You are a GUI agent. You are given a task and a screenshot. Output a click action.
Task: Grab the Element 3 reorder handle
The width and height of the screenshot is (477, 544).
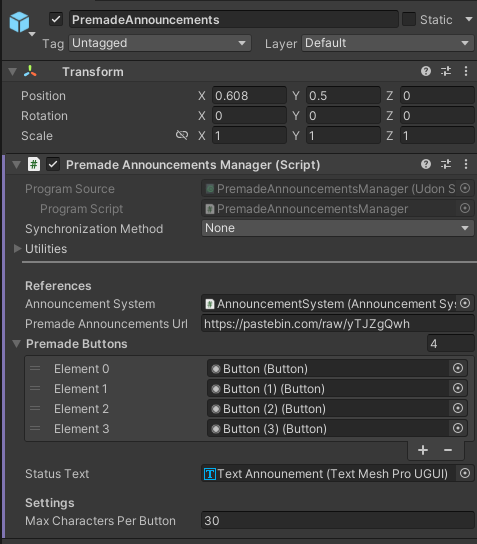tap(35, 429)
